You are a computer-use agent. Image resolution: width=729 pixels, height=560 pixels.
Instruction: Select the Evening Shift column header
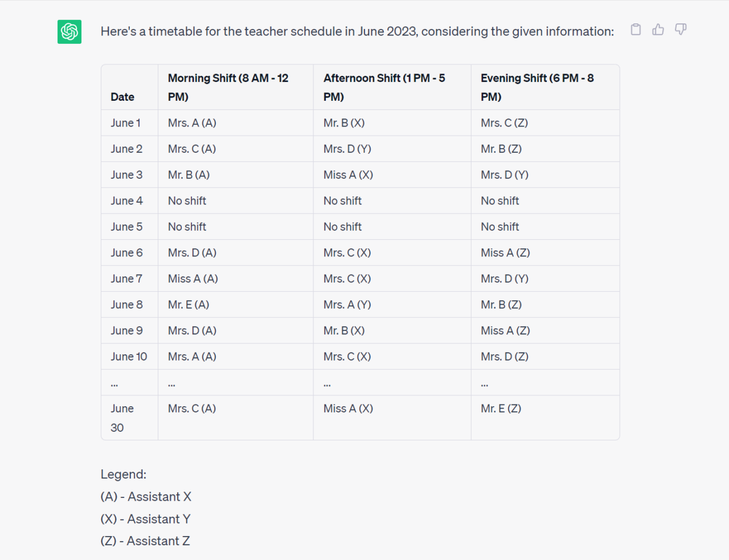536,87
